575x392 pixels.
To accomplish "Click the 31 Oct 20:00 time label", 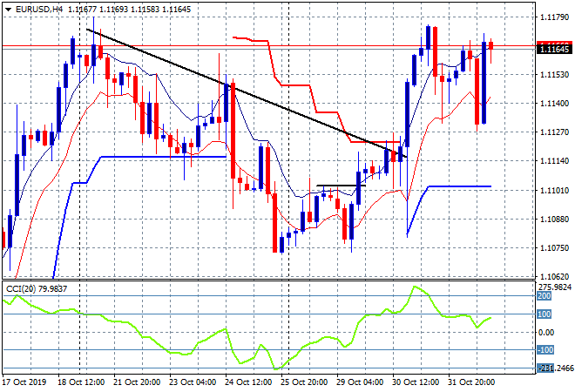I will pyautogui.click(x=471, y=382).
